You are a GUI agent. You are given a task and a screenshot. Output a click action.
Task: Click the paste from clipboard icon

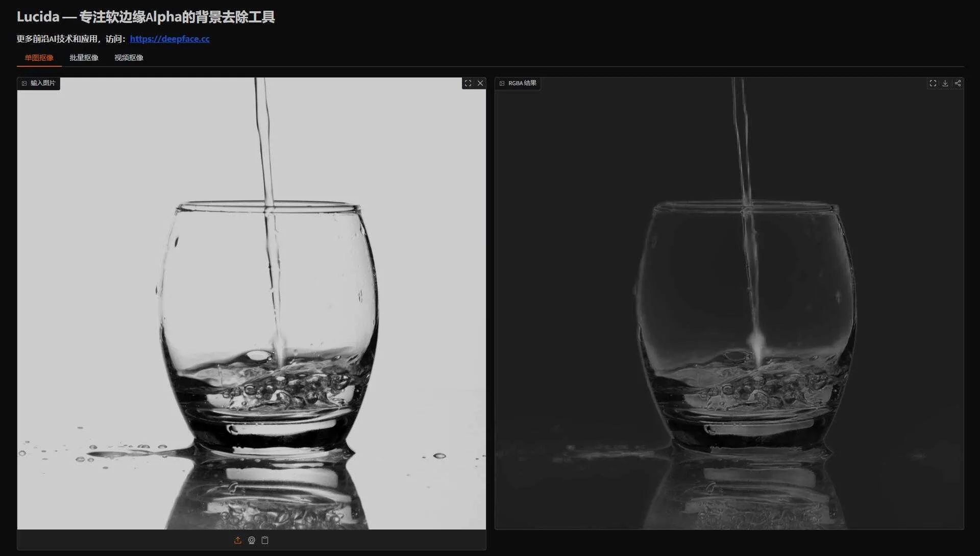click(x=265, y=540)
